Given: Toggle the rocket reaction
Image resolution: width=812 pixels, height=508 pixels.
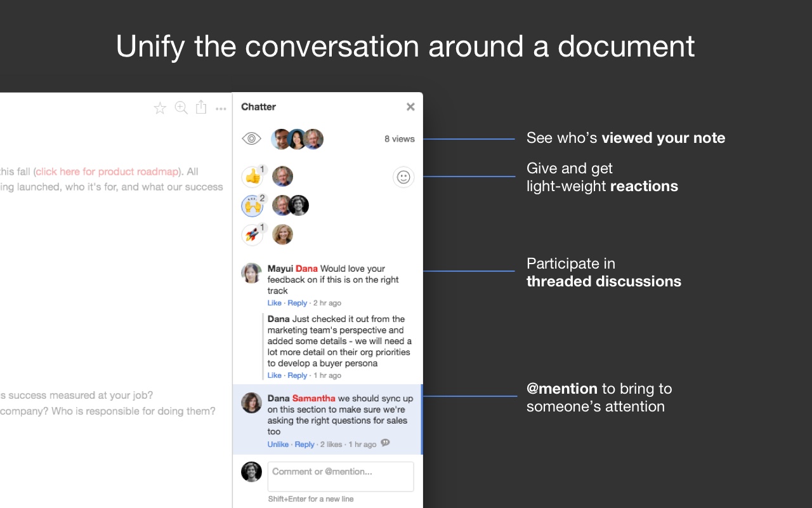Looking at the screenshot, I should click(253, 235).
